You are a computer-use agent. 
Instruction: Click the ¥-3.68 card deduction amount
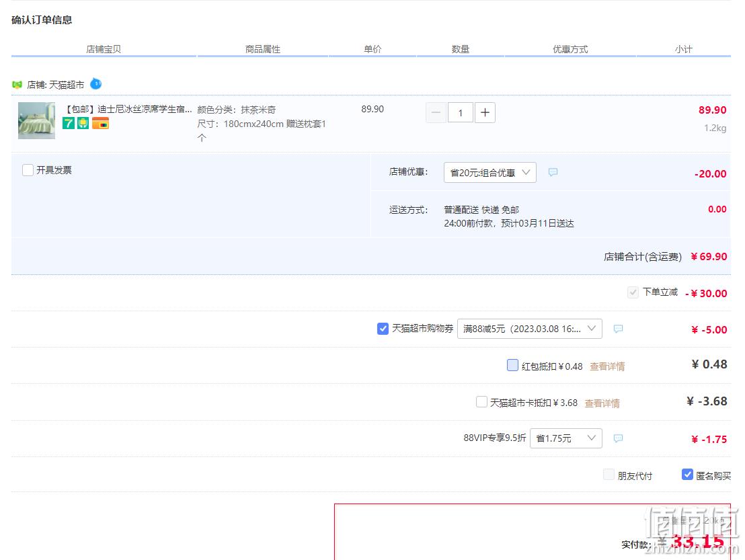tap(707, 401)
